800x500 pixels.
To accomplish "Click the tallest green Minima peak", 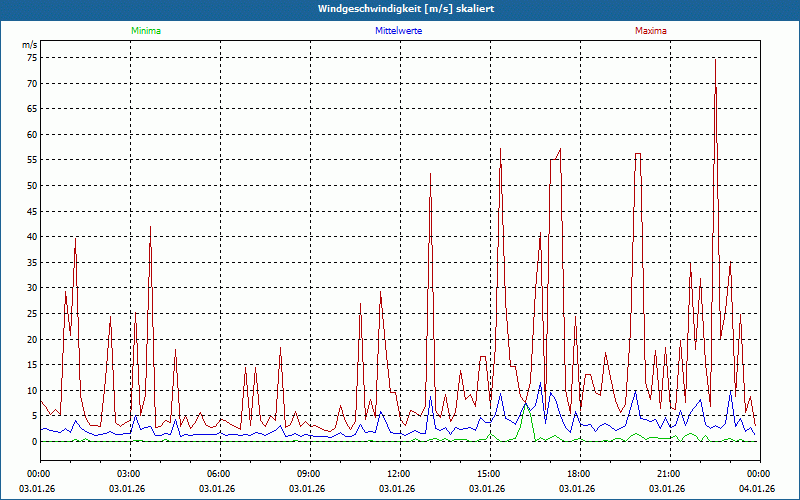I will [x=526, y=404].
